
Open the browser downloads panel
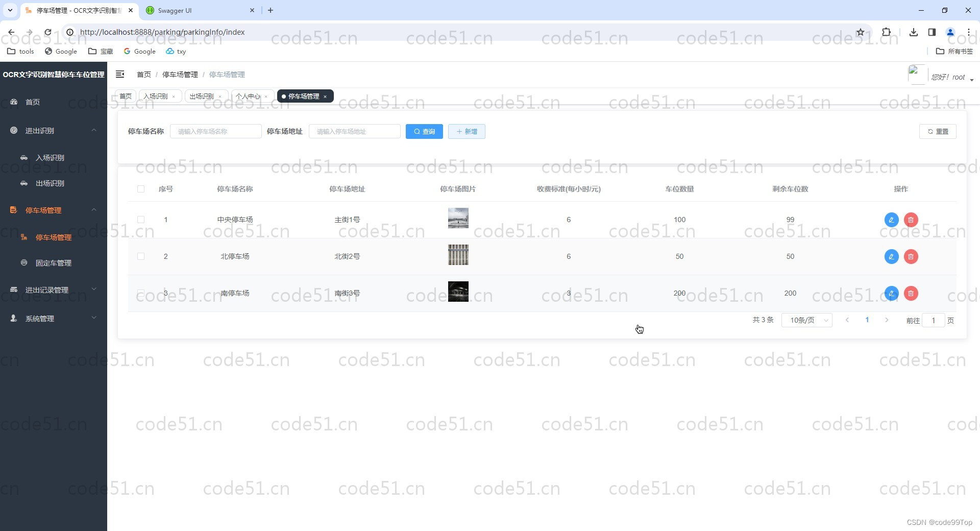(913, 32)
